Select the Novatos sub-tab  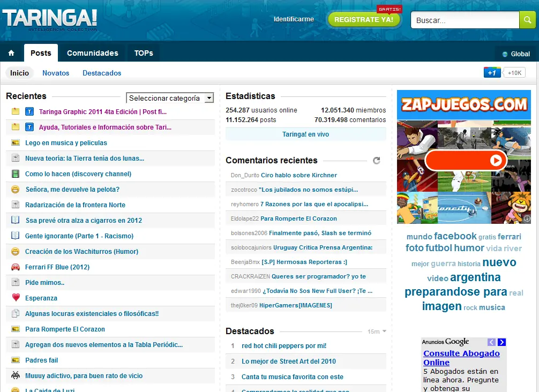click(x=56, y=73)
